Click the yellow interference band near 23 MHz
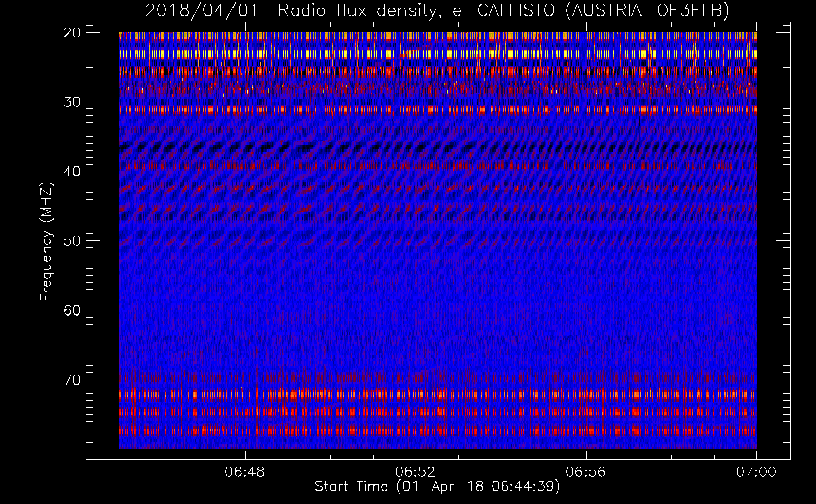Screen dimensions: 816x504 pyautogui.click(x=438, y=53)
